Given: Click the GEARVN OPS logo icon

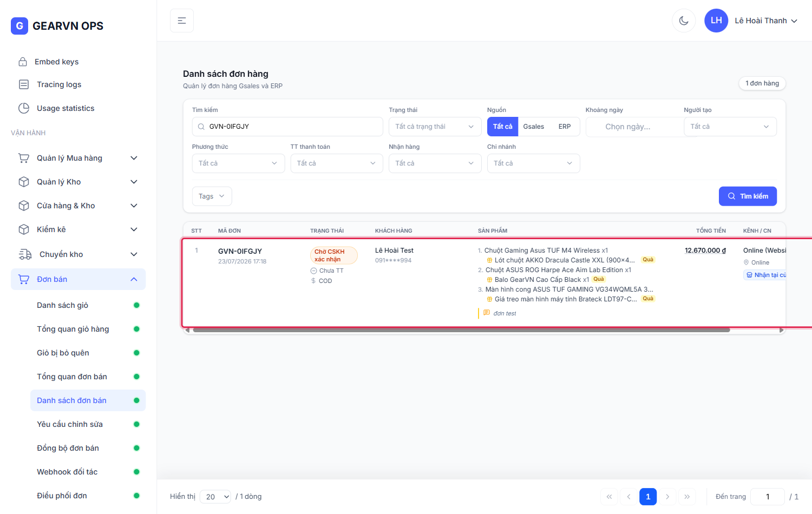Looking at the screenshot, I should click(x=19, y=26).
